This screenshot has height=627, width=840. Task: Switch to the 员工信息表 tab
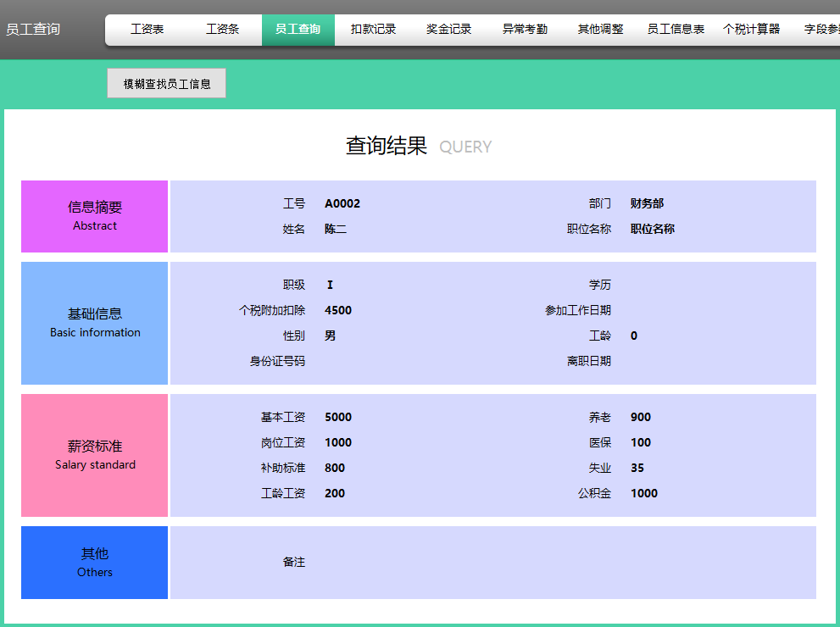point(676,28)
